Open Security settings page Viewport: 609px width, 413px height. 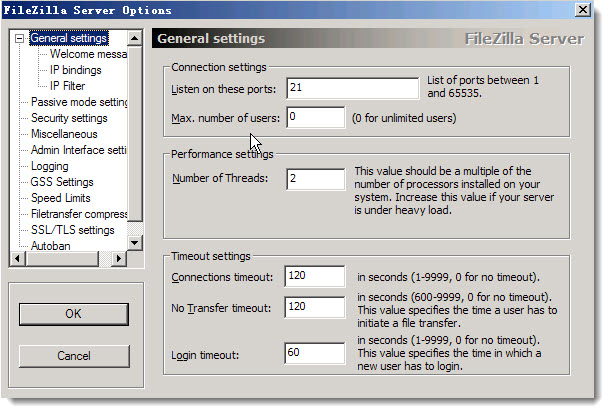click(69, 118)
